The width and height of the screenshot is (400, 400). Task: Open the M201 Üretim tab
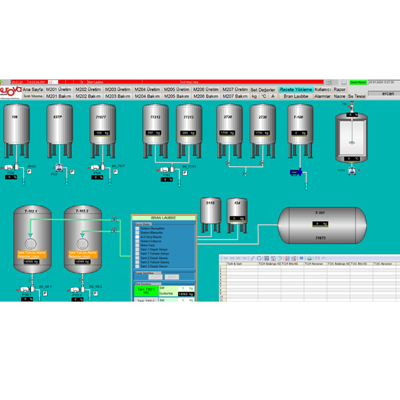pos(59,89)
